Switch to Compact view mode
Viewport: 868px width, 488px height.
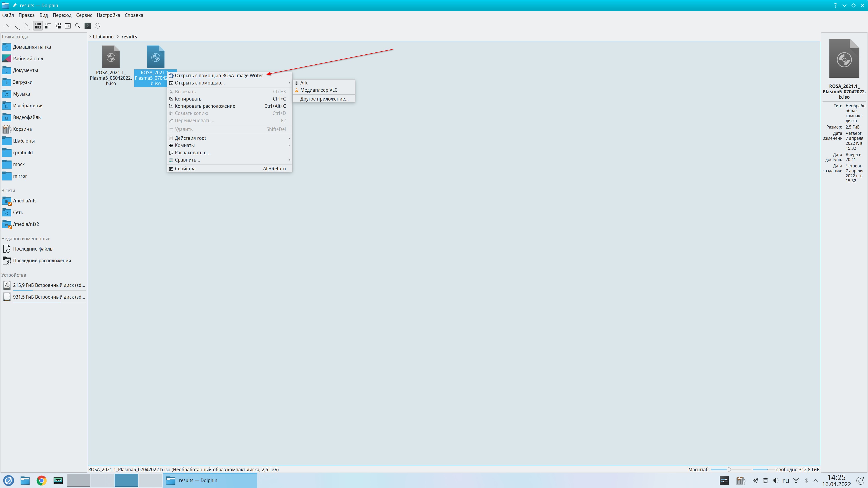tap(48, 26)
